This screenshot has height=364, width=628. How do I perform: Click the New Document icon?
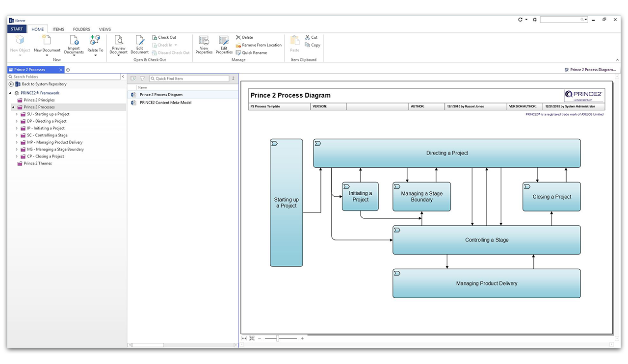click(47, 41)
